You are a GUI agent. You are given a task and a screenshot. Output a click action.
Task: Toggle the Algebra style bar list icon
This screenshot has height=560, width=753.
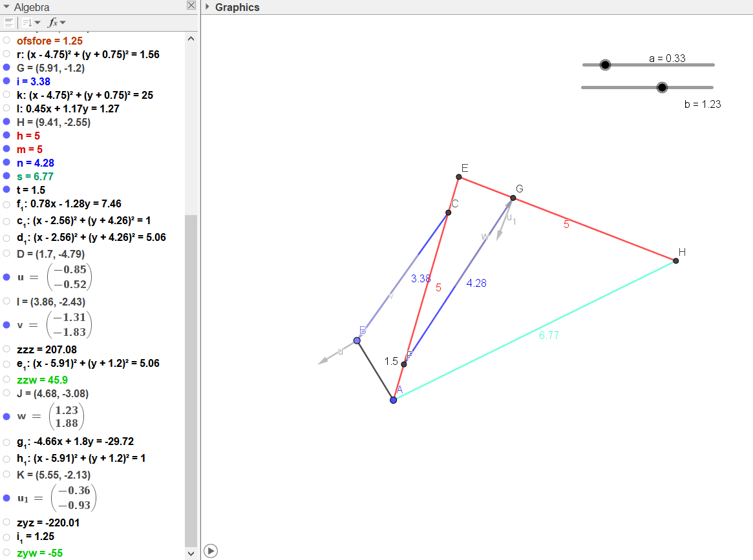point(8,23)
